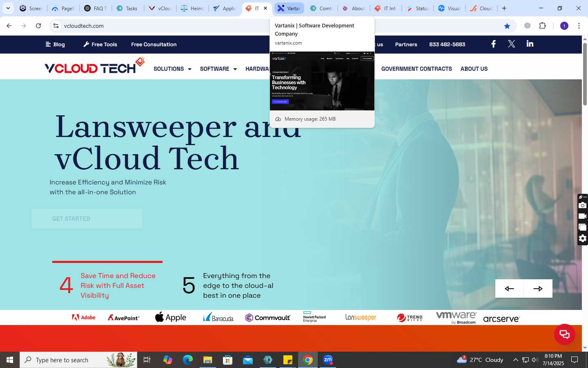This screenshot has height=368, width=588.
Task: Switch to the PageS tab
Action: (x=63, y=8)
